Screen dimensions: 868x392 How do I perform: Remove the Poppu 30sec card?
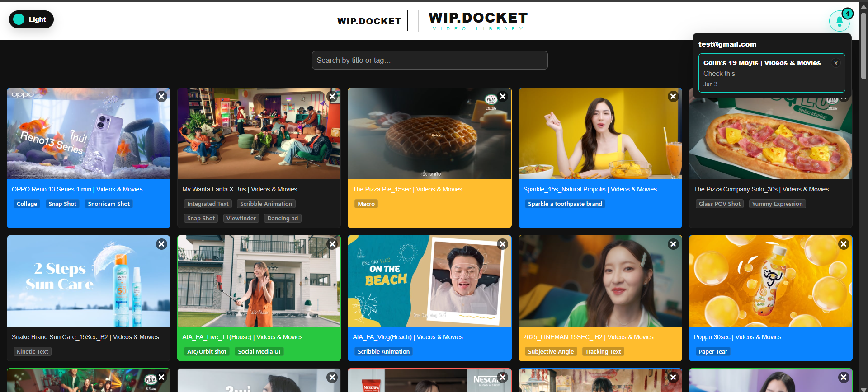tap(844, 244)
